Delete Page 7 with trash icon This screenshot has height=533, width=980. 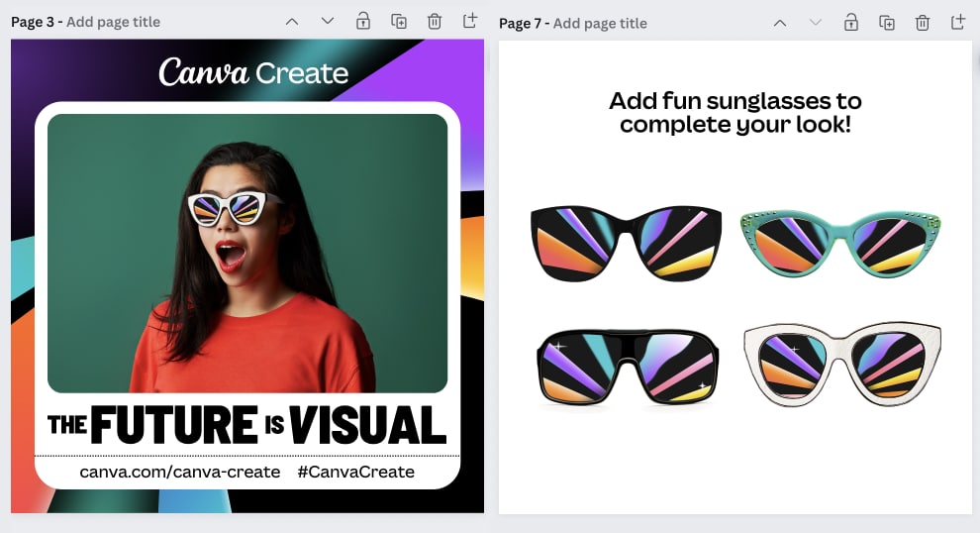point(922,23)
